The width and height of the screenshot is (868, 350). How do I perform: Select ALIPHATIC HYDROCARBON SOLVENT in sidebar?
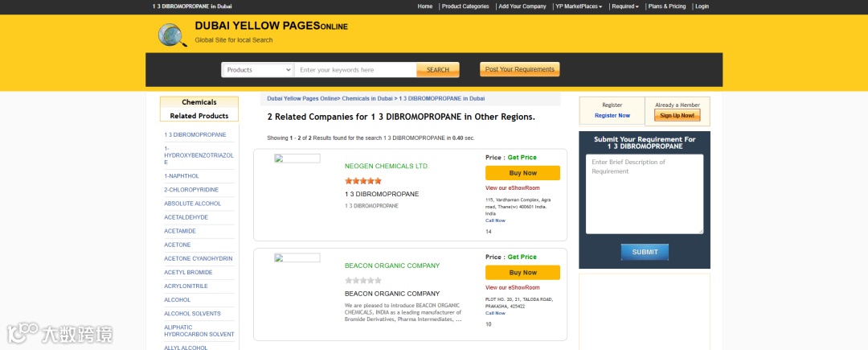pos(199,331)
